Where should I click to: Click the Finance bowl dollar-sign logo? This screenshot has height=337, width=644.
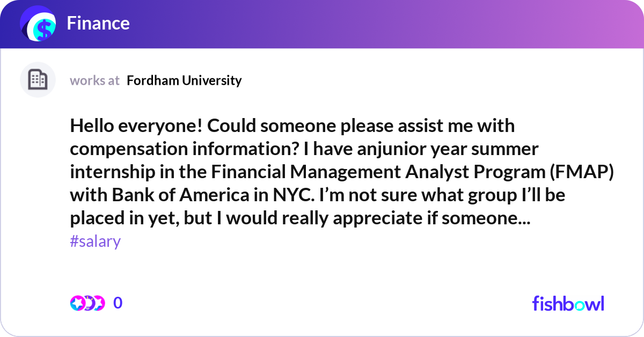click(x=39, y=25)
